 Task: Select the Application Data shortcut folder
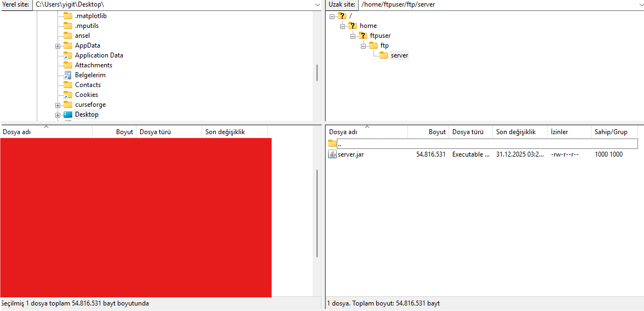tap(99, 55)
